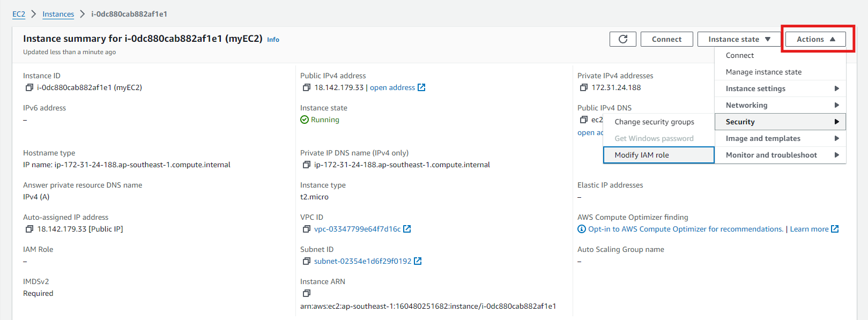Copy the public IPv4 address 18.142.179.33
Image resolution: width=868 pixels, height=320 pixels.
tap(307, 87)
